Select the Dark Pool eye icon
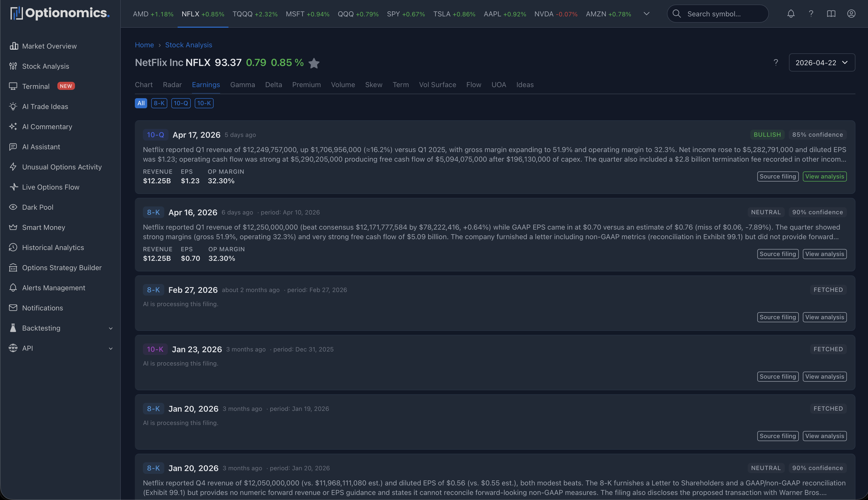 point(13,207)
